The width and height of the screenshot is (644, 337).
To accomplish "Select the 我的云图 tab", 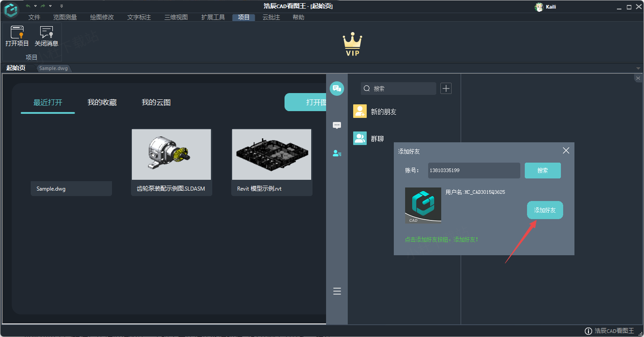I will click(156, 103).
